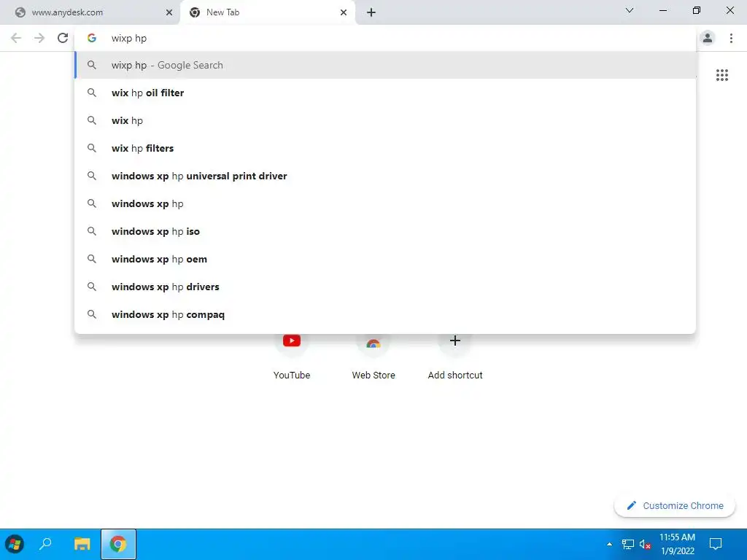747x560 pixels.
Task: Go forward using the forward arrow
Action: [39, 38]
